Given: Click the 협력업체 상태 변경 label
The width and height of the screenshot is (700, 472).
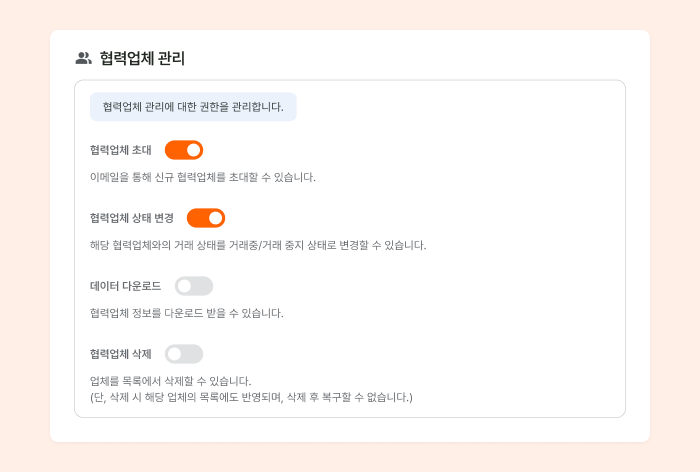Looking at the screenshot, I should [132, 218].
